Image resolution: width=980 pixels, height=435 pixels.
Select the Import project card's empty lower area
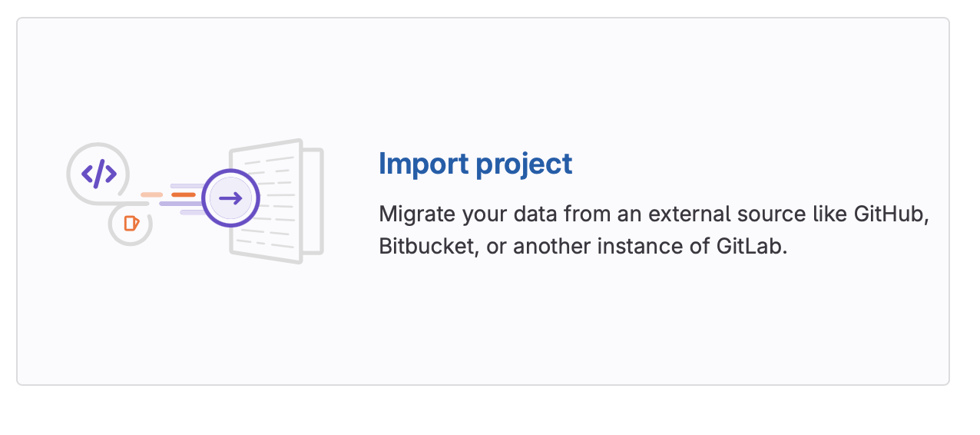[482, 330]
